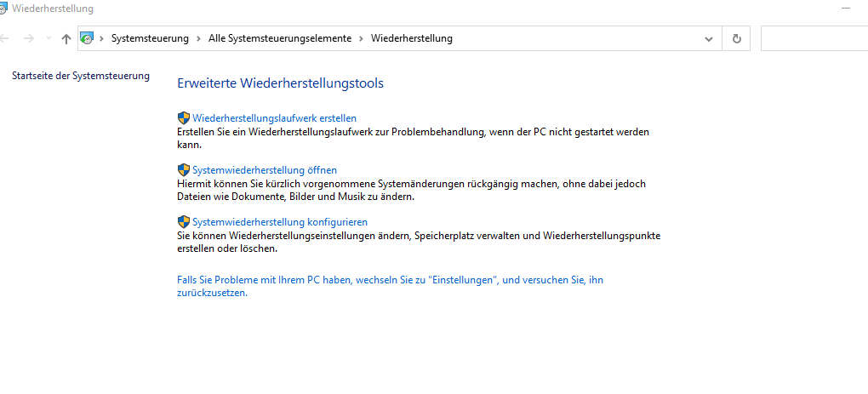Viewport: 868px width, 394px height.
Task: Click Alle Systemsteuerungselemente breadcrumb
Action: coord(280,38)
